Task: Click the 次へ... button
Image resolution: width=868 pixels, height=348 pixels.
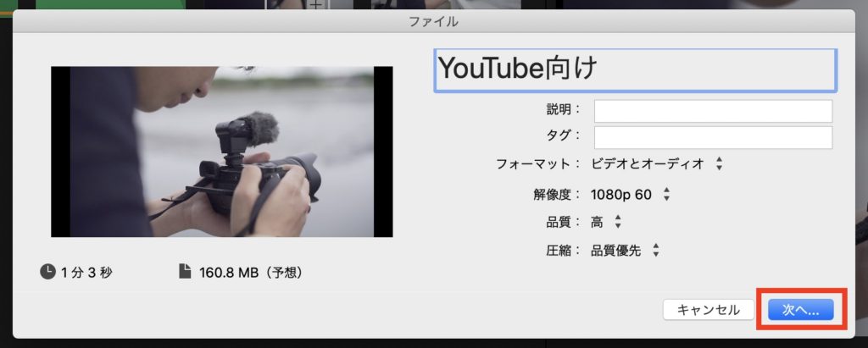Action: click(x=800, y=310)
